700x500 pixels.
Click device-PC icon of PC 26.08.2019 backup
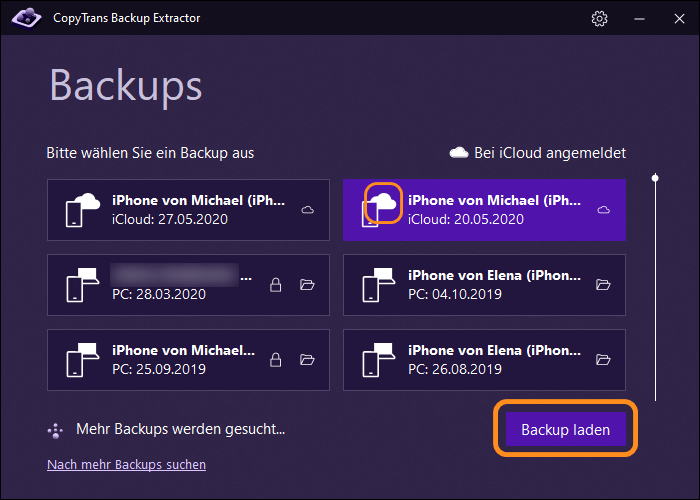[379, 360]
